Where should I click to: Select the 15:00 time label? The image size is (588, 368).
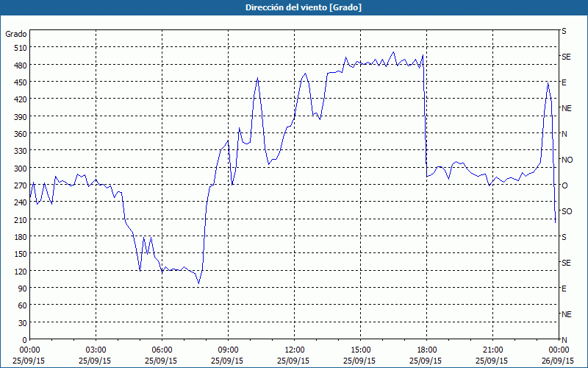click(x=360, y=350)
